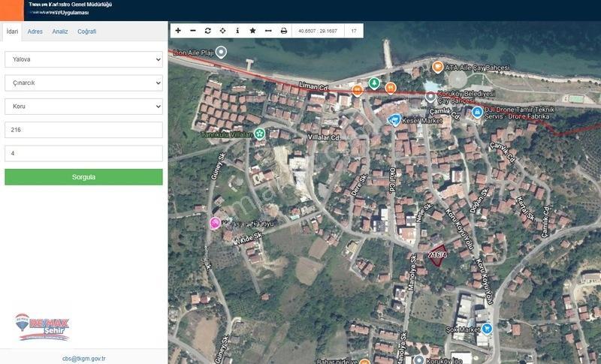Click the pink marker near Güney Sk.
Image resolution: width=601 pixels, height=364 pixels.
pos(215,223)
